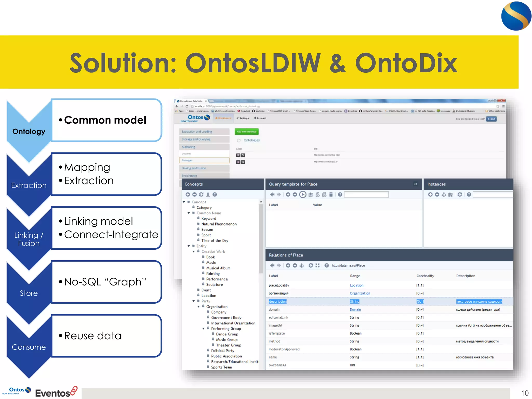Run query with play button
The width and height of the screenshot is (532, 399).
coord(303,194)
